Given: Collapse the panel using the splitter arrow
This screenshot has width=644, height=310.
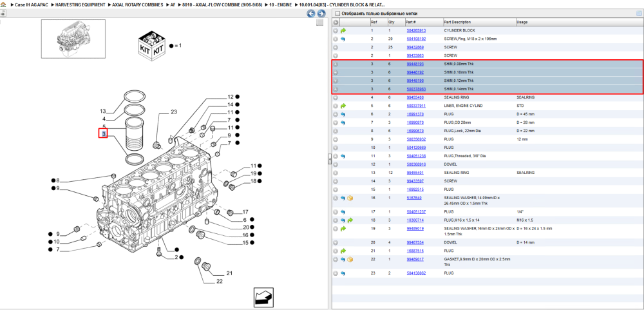Looking at the screenshot, I should pos(329,160).
